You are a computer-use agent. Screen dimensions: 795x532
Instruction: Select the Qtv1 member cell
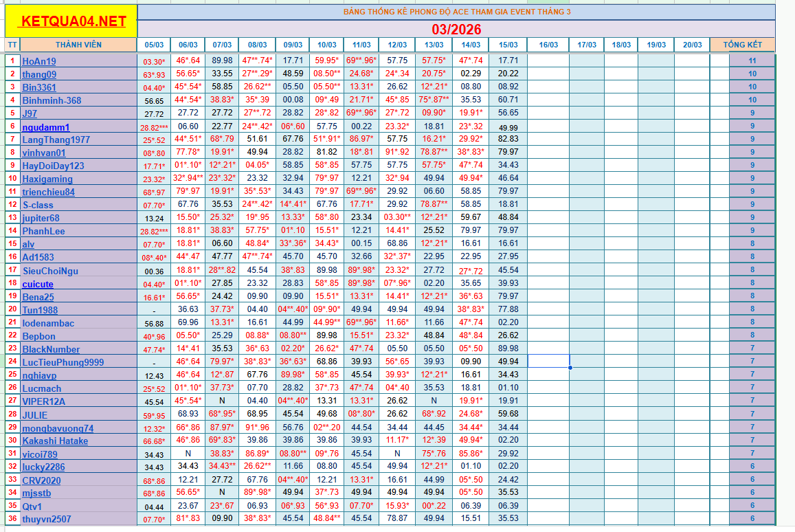(78, 506)
